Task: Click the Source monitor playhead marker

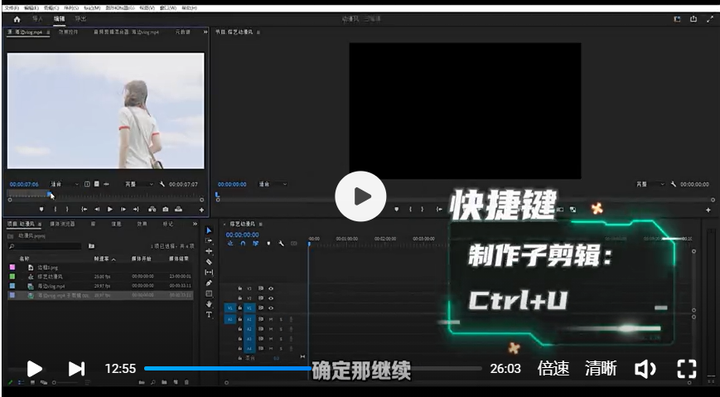Action: (49, 194)
